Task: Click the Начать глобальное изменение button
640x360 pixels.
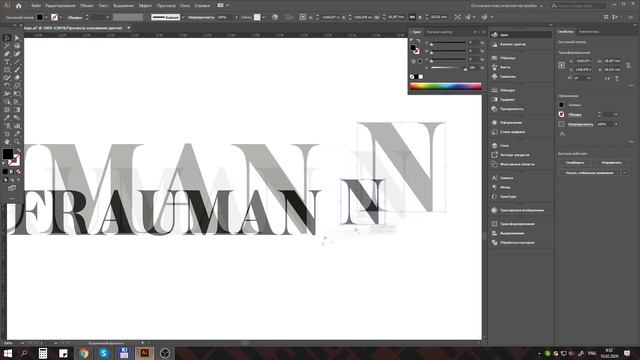Action: click(589, 173)
